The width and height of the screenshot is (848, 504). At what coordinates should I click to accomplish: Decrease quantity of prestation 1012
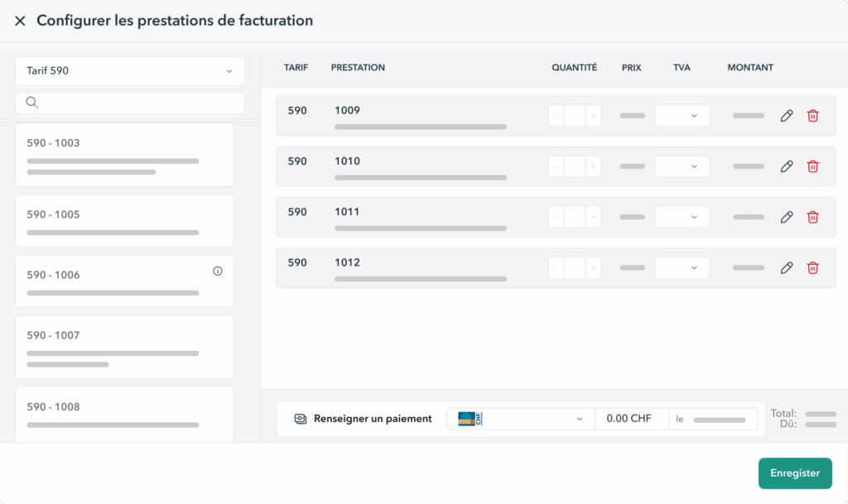coord(556,268)
